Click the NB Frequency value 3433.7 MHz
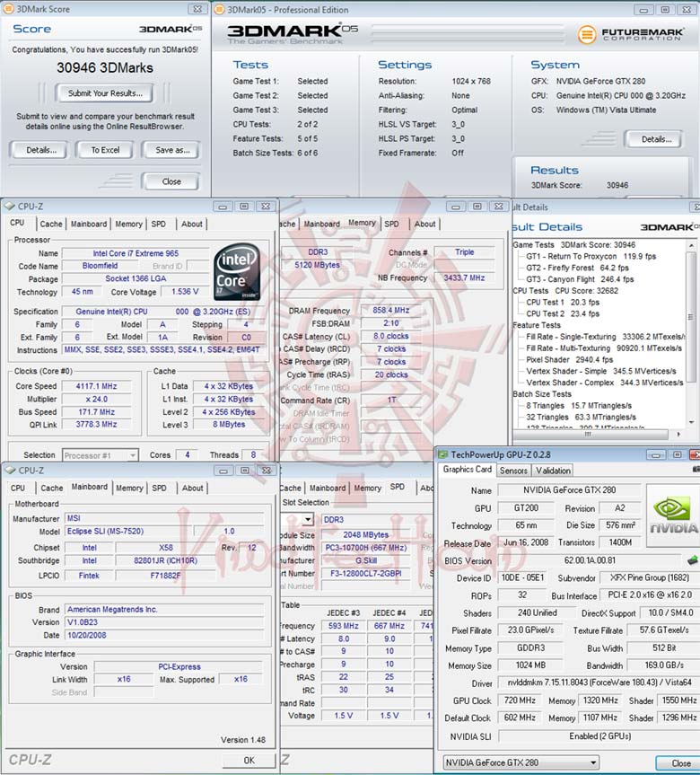The width and height of the screenshot is (700, 775). tap(464, 277)
